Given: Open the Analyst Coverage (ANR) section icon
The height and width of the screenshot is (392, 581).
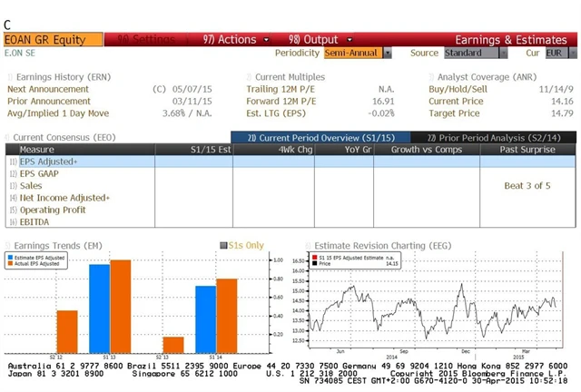Looking at the screenshot, I should tap(431, 77).
